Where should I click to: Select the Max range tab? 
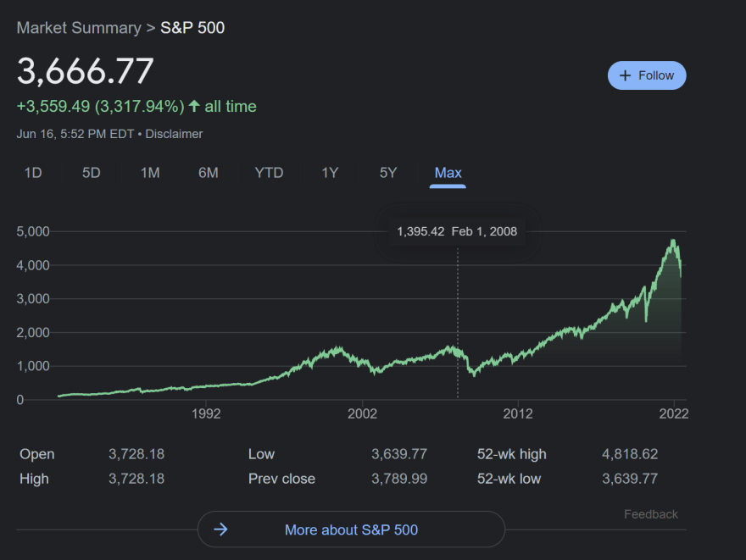448,173
